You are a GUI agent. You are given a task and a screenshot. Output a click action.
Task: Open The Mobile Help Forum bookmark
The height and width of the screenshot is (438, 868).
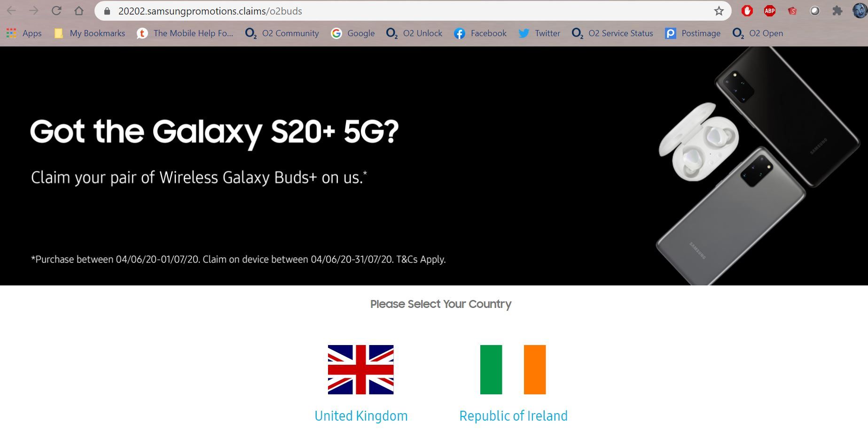point(185,33)
